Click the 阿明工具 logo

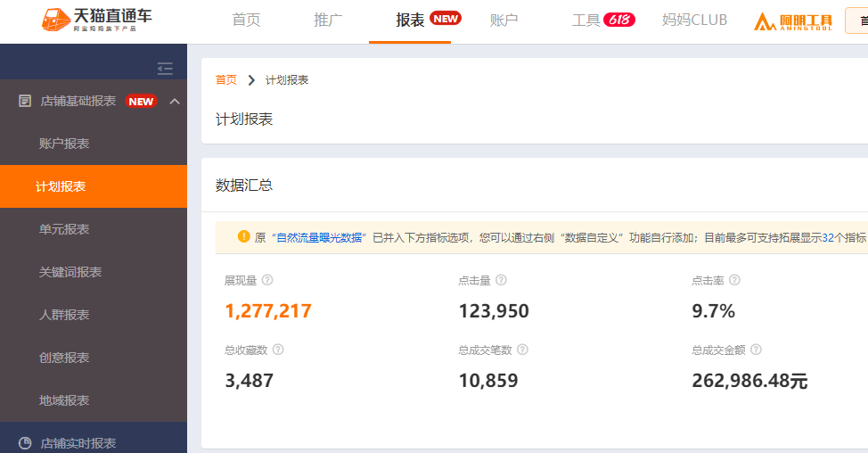[x=793, y=21]
